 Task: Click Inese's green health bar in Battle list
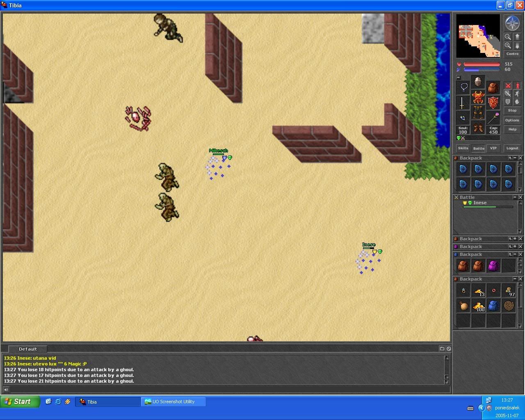488,207
